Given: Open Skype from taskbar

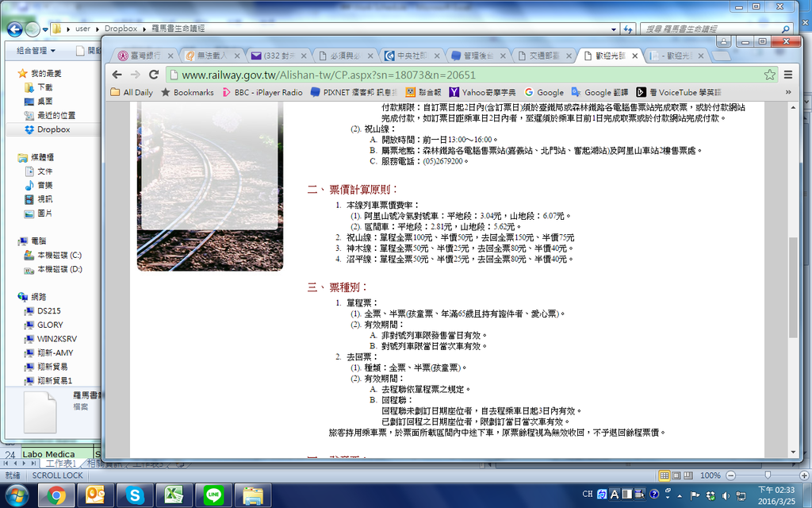Looking at the screenshot, I should (x=134, y=496).
